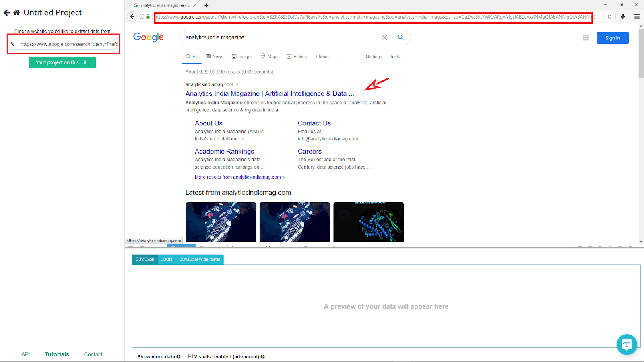Open the Tools search options

pyautogui.click(x=395, y=56)
